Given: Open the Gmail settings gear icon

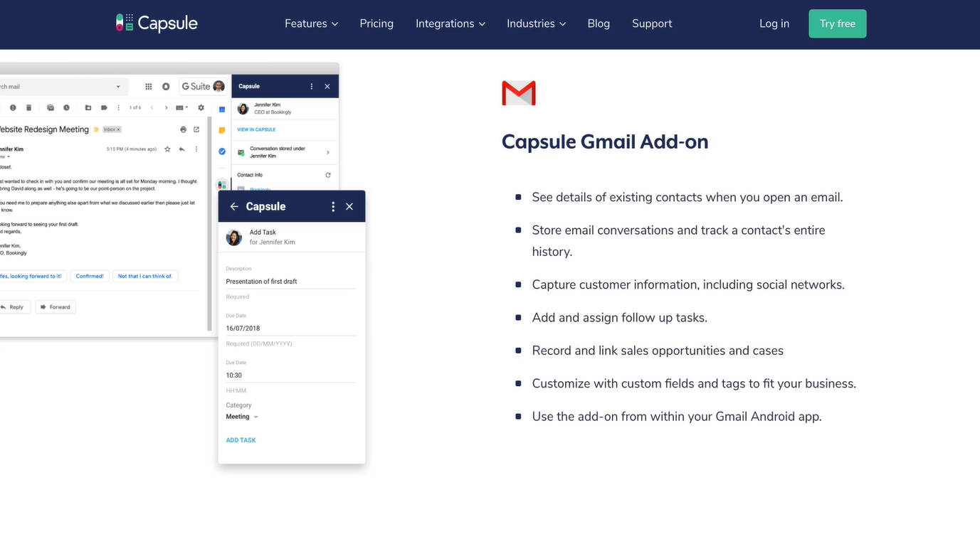Looking at the screenshot, I should pyautogui.click(x=201, y=107).
